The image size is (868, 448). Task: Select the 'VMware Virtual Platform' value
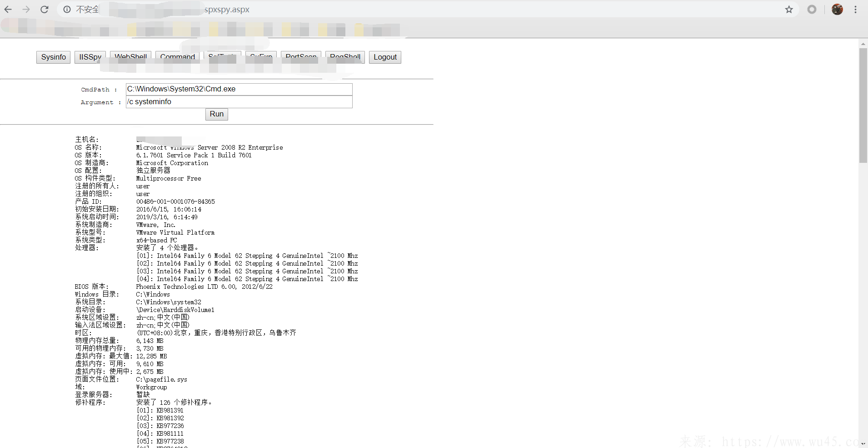point(175,232)
